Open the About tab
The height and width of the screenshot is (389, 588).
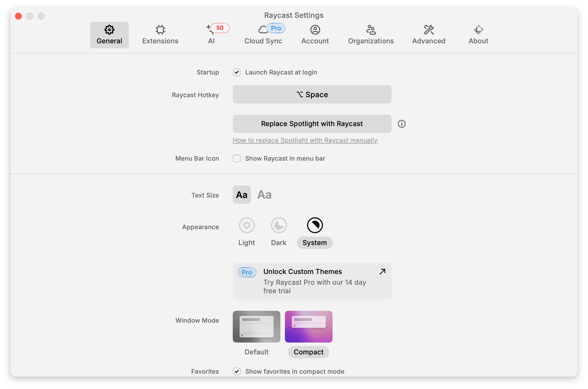478,35
